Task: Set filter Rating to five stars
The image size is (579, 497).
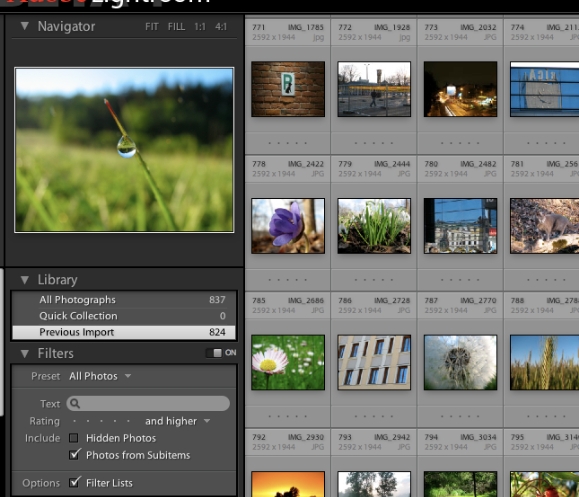Action: (128, 421)
